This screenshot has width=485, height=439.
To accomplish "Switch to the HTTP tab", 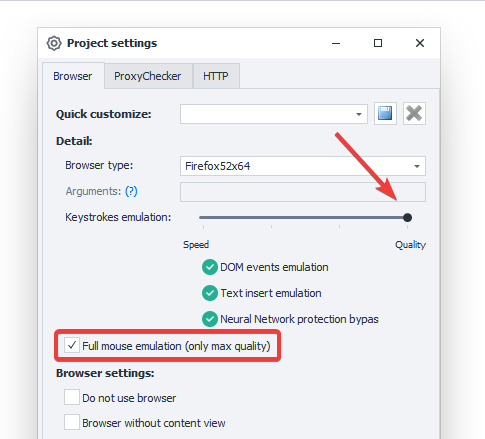I will click(x=216, y=76).
